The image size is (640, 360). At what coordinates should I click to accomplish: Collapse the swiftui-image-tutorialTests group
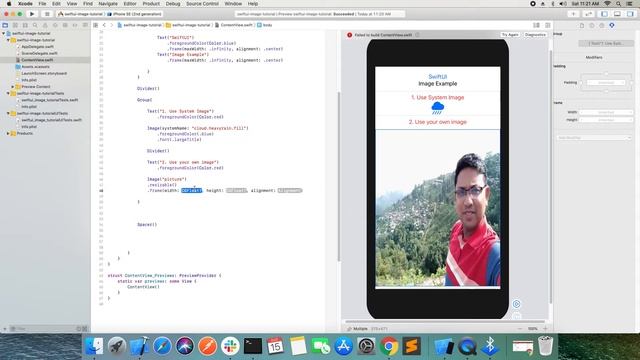tap(8, 93)
